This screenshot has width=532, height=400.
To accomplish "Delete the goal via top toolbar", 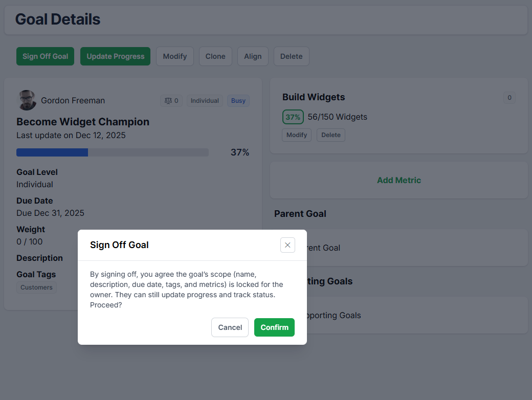I will pos(291,56).
